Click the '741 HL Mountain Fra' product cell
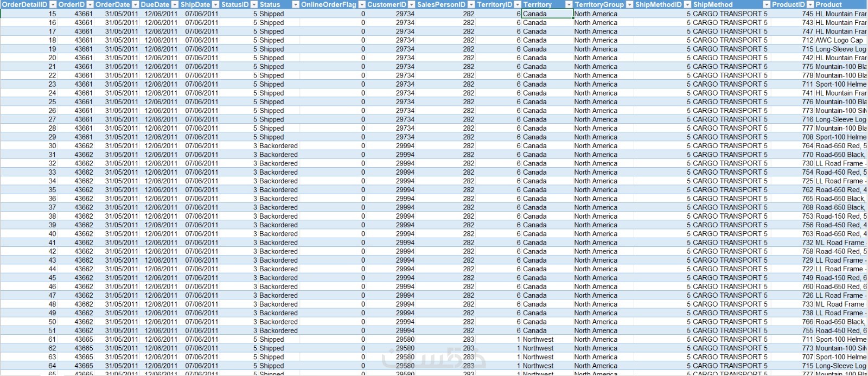This screenshot has width=868, height=376. click(834, 93)
